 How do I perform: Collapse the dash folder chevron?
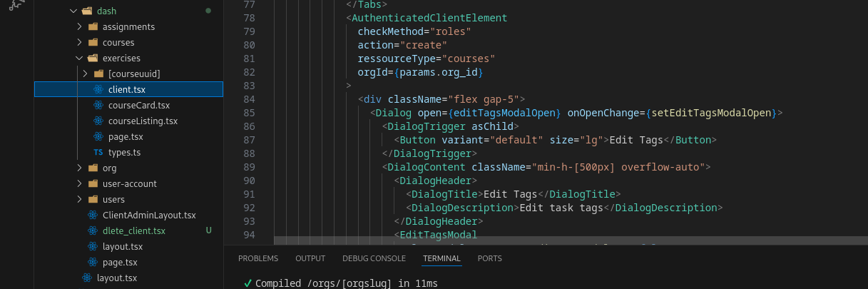[72, 11]
